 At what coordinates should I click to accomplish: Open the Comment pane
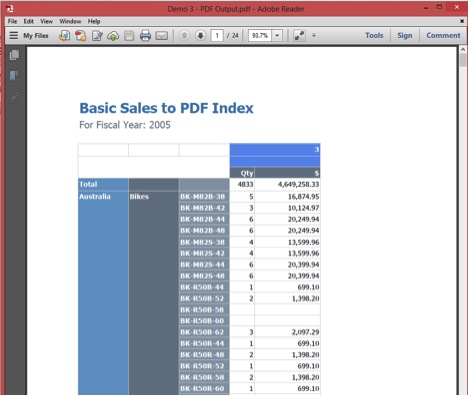click(443, 35)
